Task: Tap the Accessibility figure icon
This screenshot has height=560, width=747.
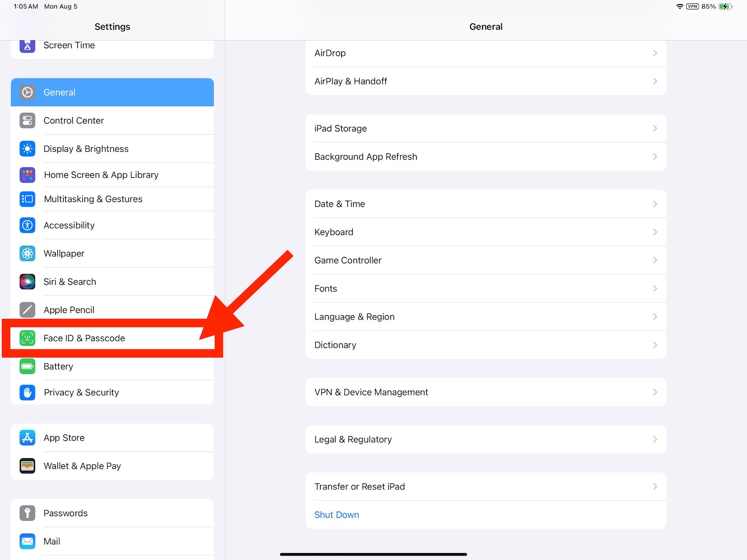Action: point(27,225)
